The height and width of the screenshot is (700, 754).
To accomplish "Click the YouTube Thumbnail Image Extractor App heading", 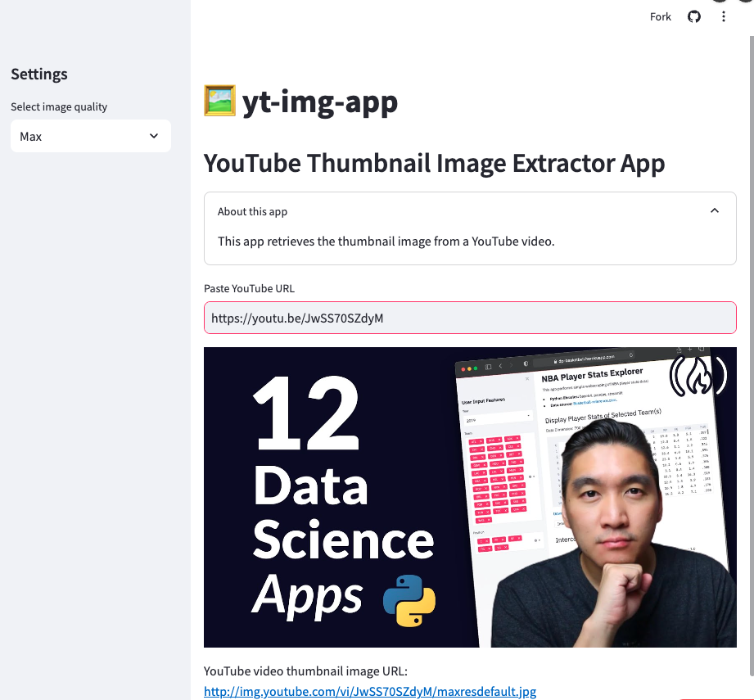I will [x=434, y=164].
